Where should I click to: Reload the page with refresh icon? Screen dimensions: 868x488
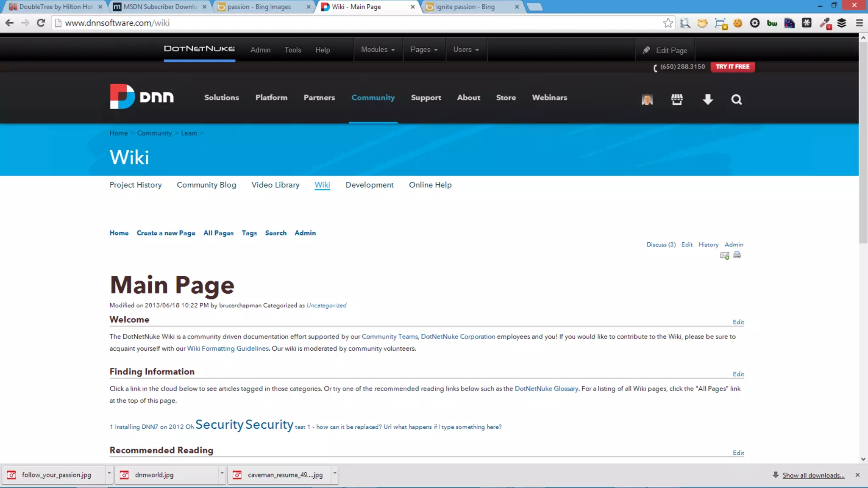[41, 23]
